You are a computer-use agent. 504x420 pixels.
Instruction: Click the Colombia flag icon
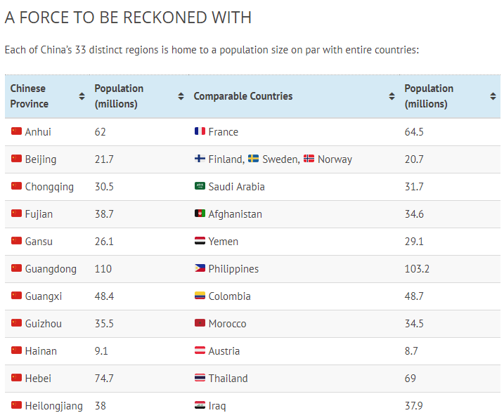click(200, 296)
